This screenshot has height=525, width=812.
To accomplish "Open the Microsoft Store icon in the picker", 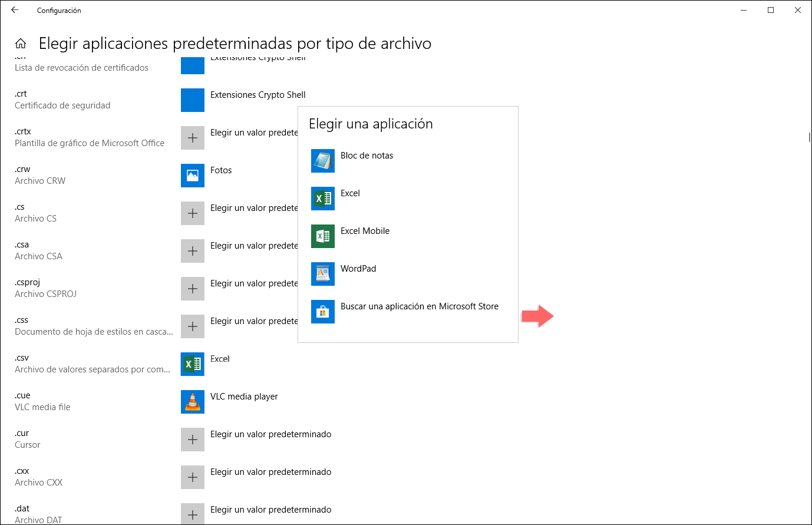I will pos(323,312).
